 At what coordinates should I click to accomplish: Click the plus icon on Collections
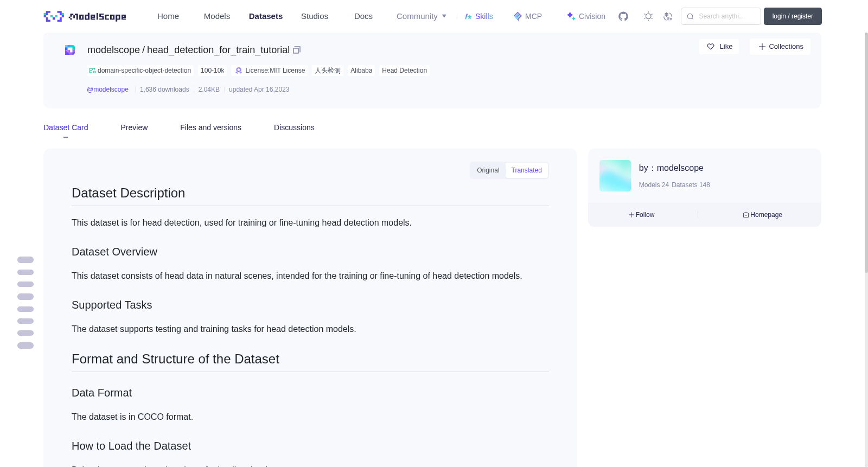click(762, 47)
